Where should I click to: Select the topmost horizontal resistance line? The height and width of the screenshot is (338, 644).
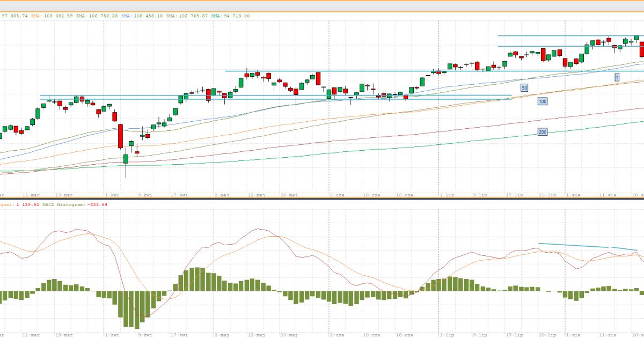[x=563, y=36]
